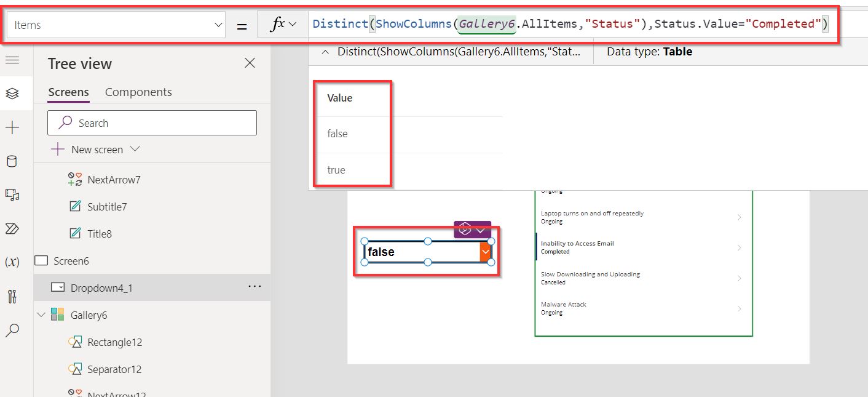Click the ellipsis next to Dropdown4_1
This screenshot has height=397, width=868.
254,287
